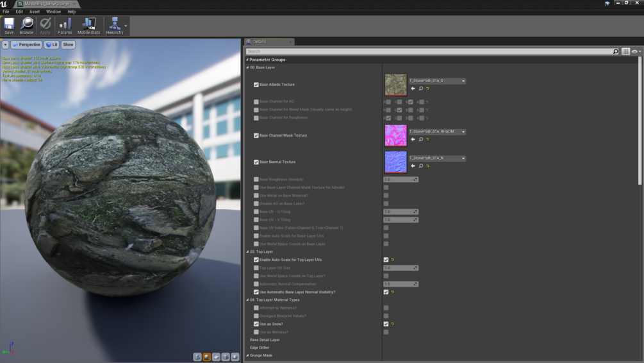
Task: Reset Base Channel Mask Texture to default
Action: click(427, 139)
